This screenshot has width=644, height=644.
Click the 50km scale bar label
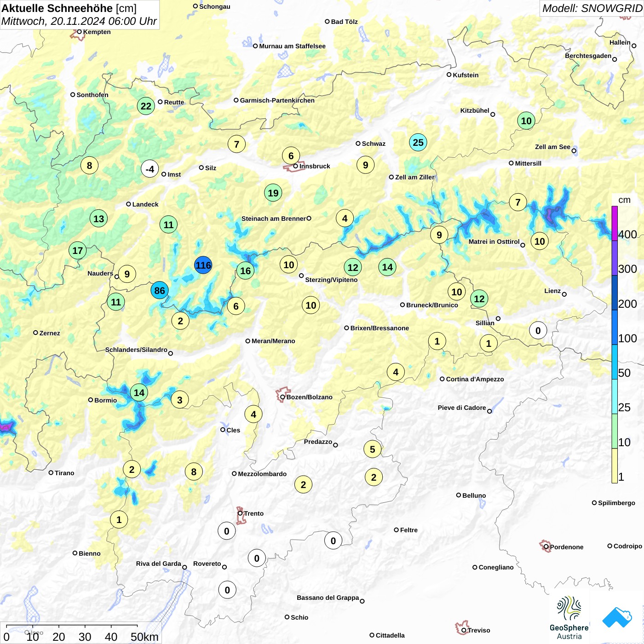(x=144, y=637)
